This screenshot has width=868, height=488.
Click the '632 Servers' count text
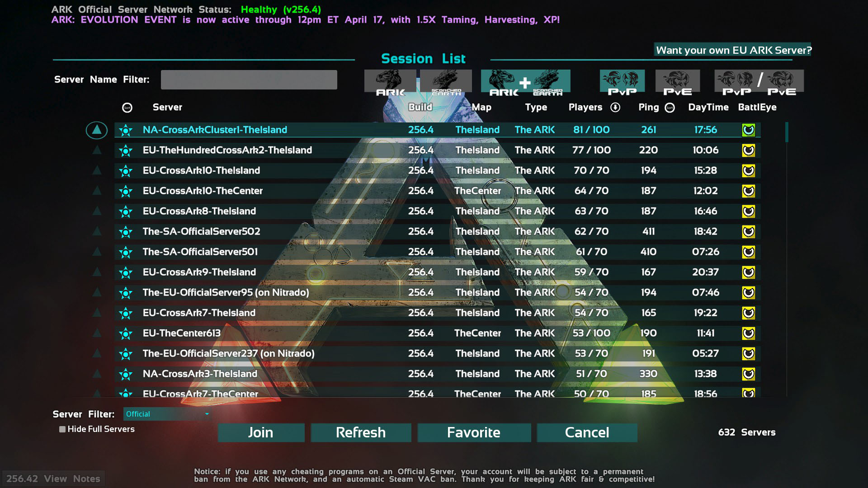tap(747, 432)
